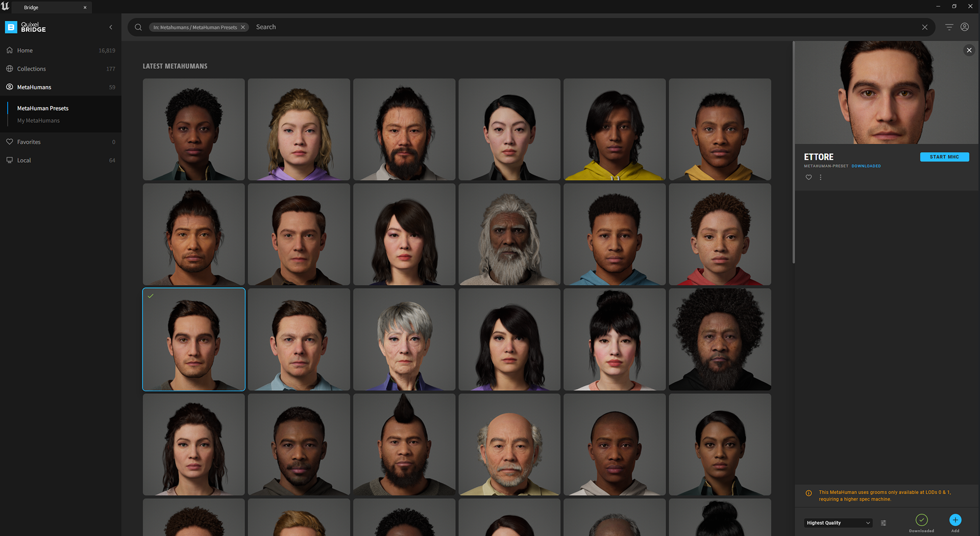The width and height of the screenshot is (980, 536).
Task: Collapse the left sidebar with the chevron
Action: pyautogui.click(x=111, y=27)
